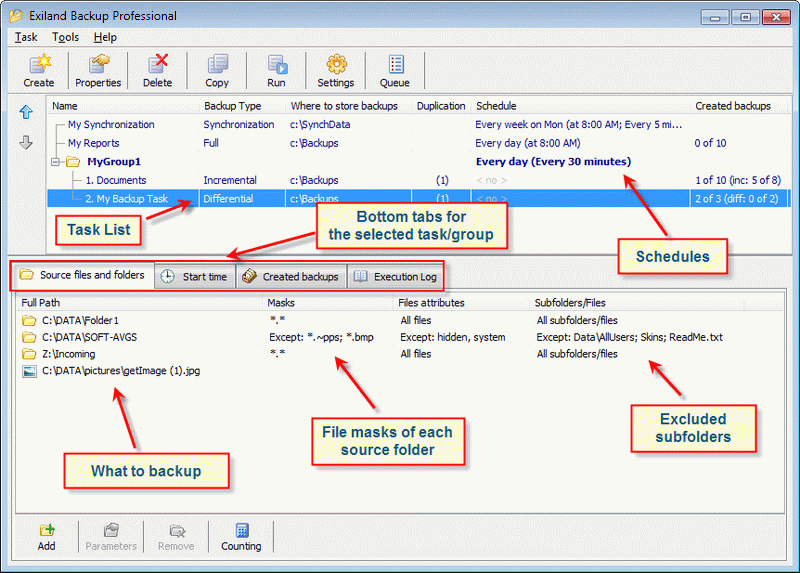800x573 pixels.
Task: Switch to the Execution Log tab
Action: pos(396,277)
